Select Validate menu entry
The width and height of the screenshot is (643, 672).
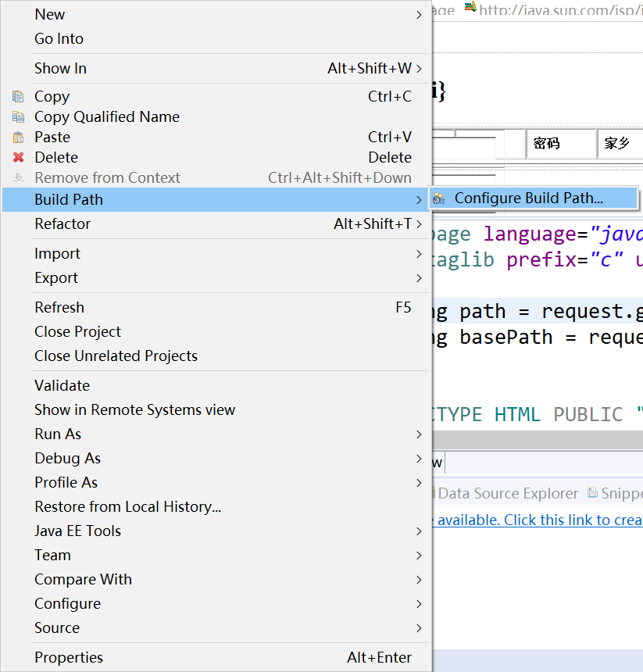coord(216,386)
